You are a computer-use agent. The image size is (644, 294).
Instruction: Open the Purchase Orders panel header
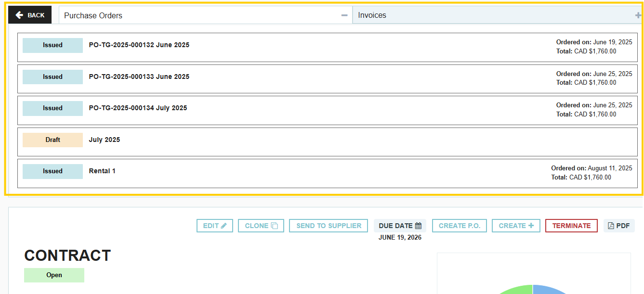[x=206, y=15]
